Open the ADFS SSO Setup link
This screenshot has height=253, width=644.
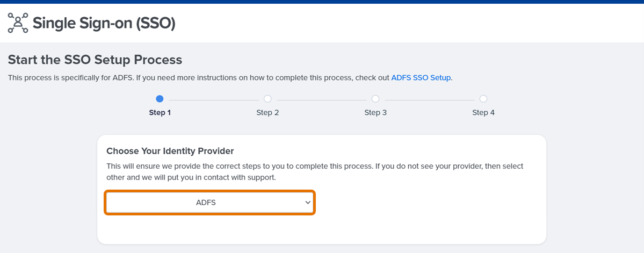click(421, 78)
